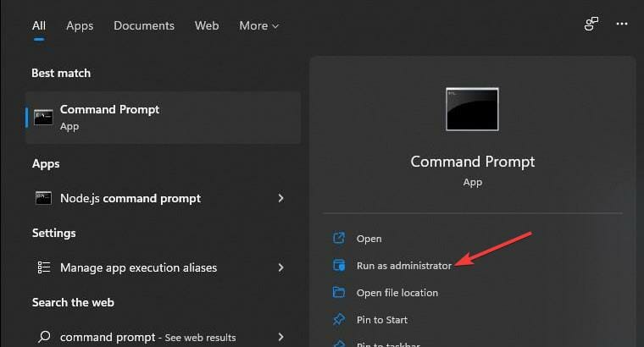Click the Open icon in actions list
Screen dimensions: 644x347
point(339,239)
